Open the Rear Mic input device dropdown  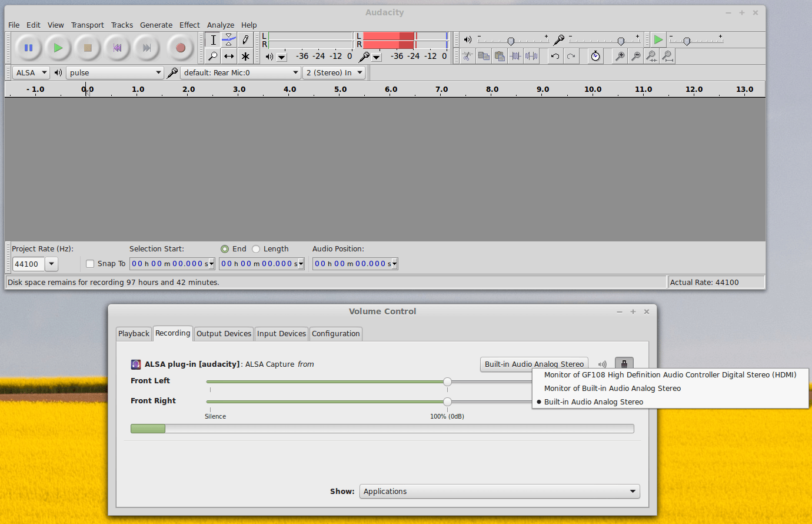[x=241, y=72]
